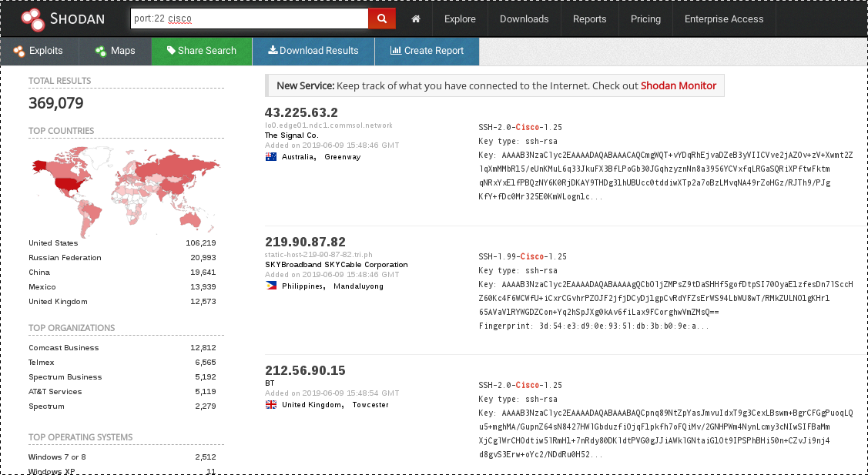Click the Share Search button

pos(202,51)
